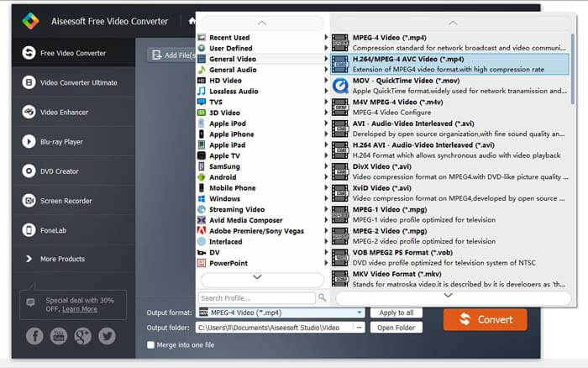588x368 pixels.
Task: Expand More Products in sidebar
Action: coord(74,259)
